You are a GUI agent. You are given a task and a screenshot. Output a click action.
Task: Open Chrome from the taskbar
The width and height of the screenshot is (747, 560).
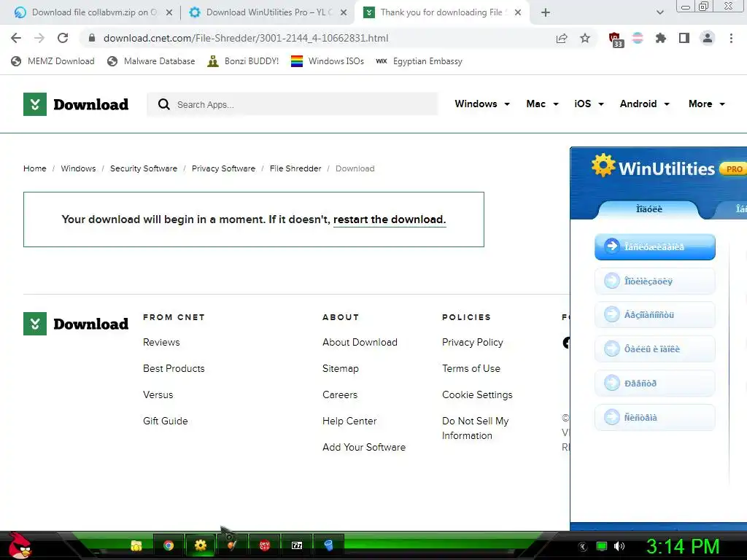[x=169, y=545]
